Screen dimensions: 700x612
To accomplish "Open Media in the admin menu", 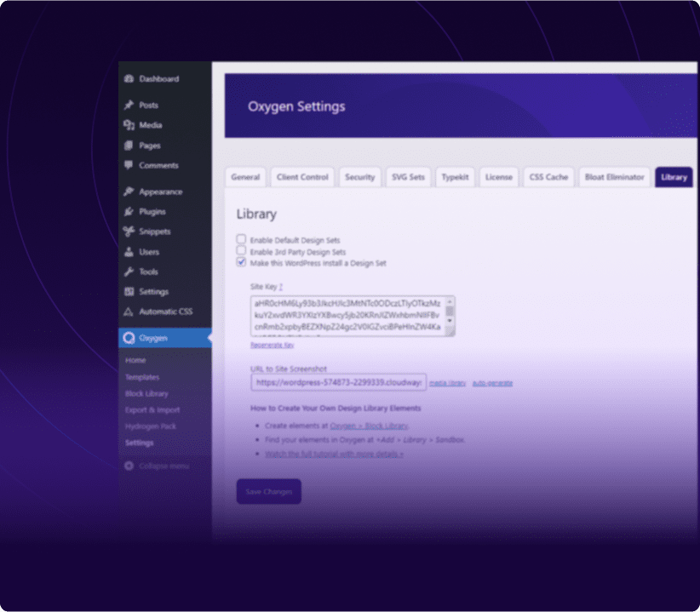I will 151,125.
